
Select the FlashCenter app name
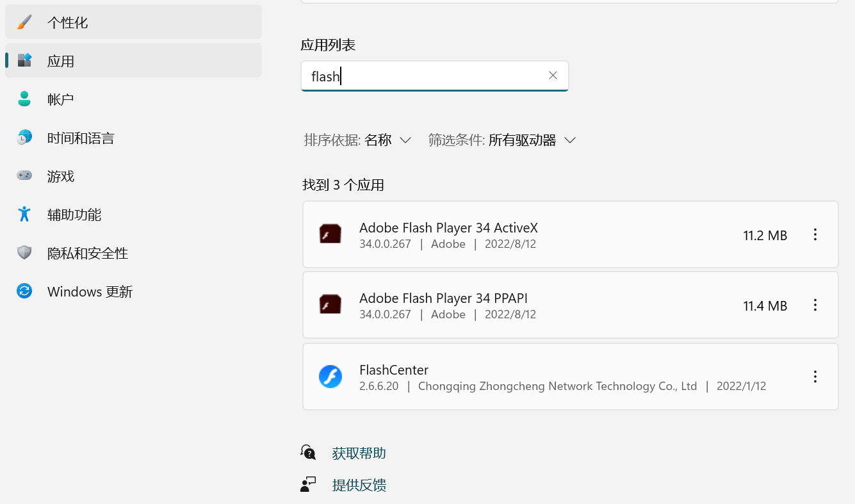click(394, 370)
